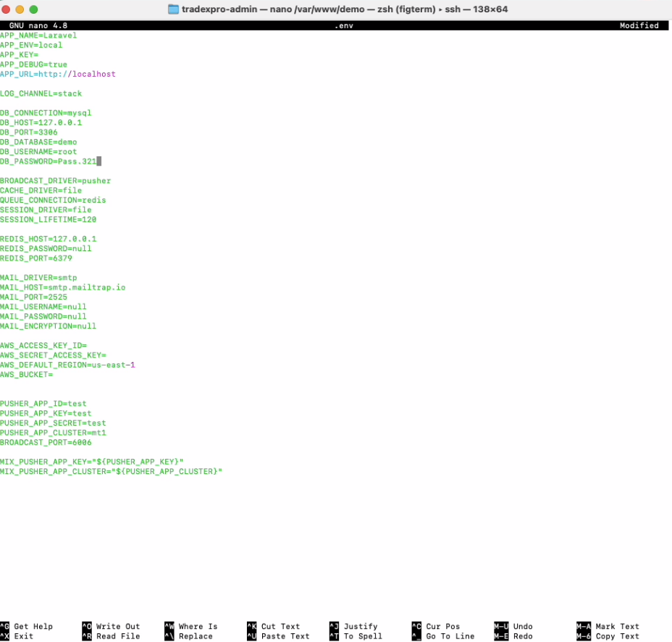Select the M-E Redo shortcut
This screenshot has height=642, width=672.
tap(513, 636)
